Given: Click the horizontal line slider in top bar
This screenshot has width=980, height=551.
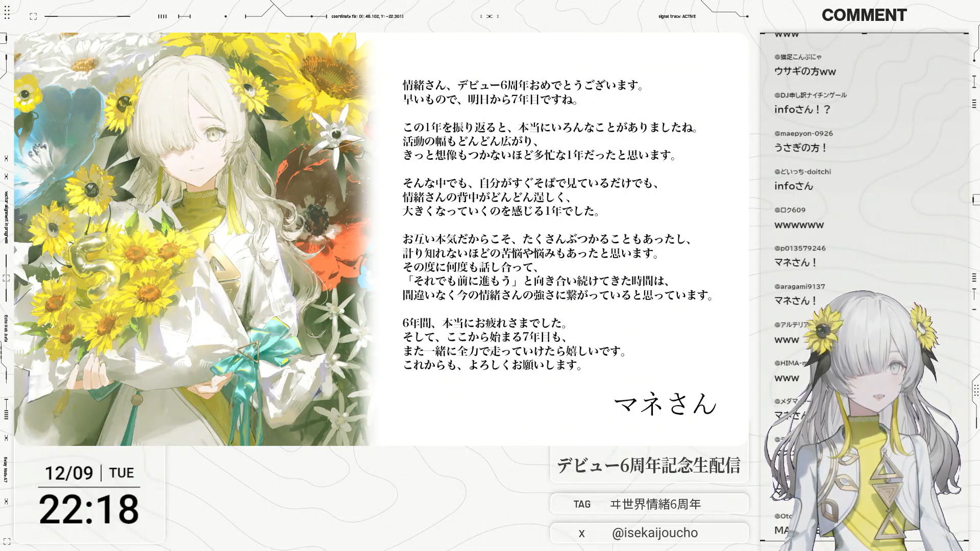Looking at the screenshot, I should click(87, 16).
